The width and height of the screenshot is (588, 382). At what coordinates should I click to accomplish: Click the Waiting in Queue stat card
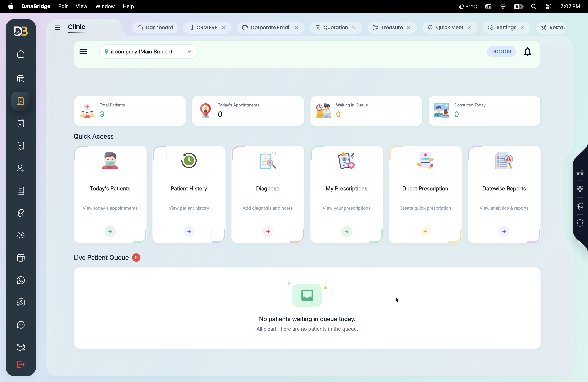tap(366, 111)
